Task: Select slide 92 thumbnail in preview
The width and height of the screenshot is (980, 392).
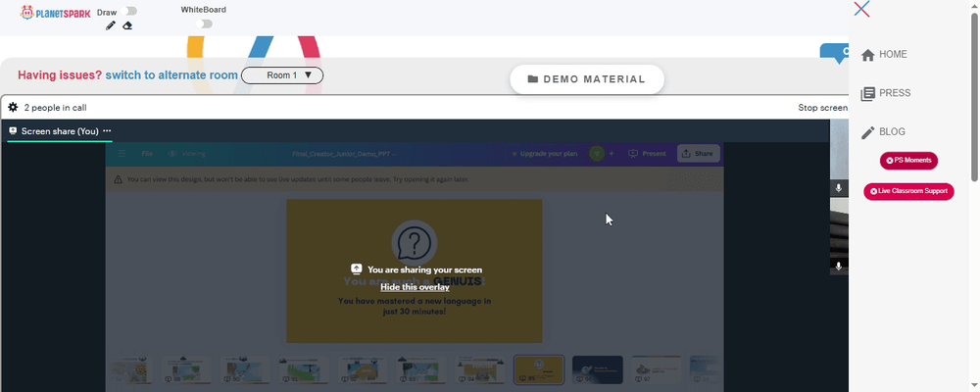Action: [364, 370]
